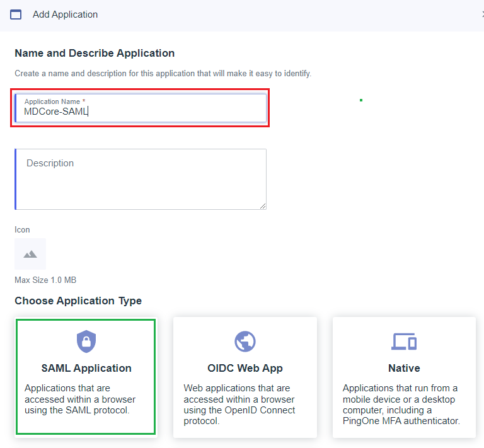Image resolution: width=484 pixels, height=448 pixels.
Task: Click OpenID Connect description text
Action: tap(239, 405)
